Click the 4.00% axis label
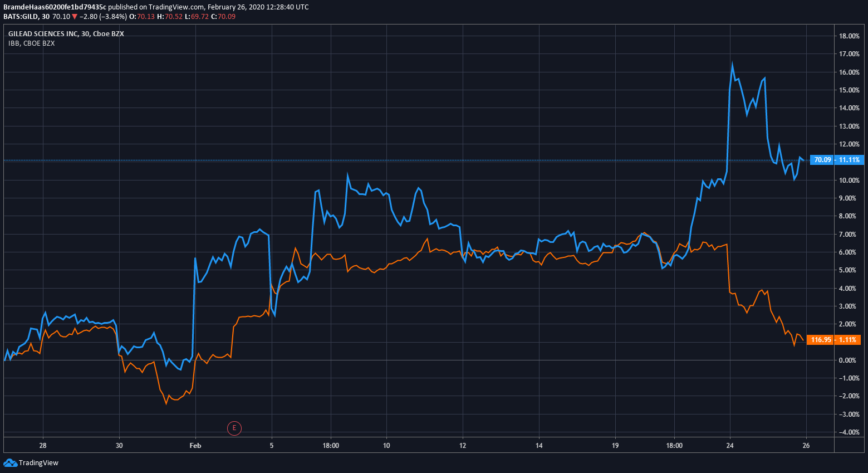Image resolution: width=868 pixels, height=473 pixels. click(x=847, y=289)
